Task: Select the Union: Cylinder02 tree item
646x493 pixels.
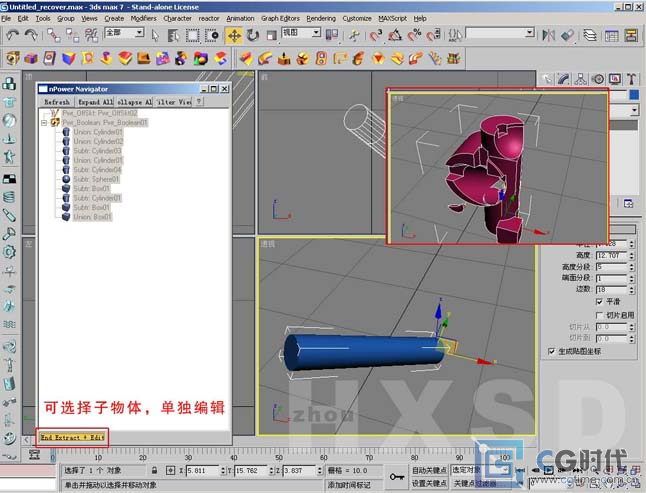Action: (x=98, y=141)
